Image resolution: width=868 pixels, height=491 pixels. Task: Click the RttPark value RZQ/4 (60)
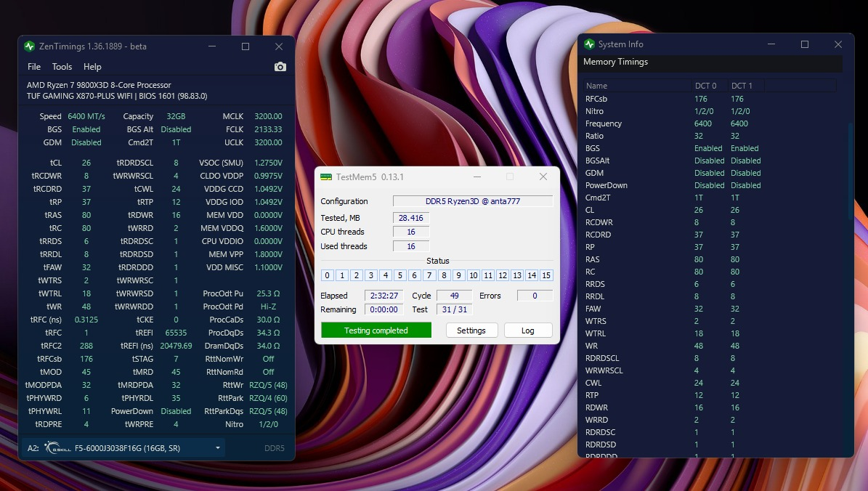(x=268, y=398)
